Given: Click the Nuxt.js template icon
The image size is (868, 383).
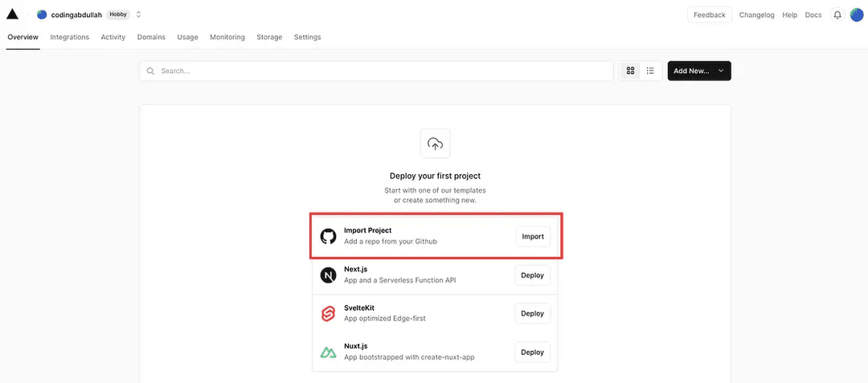Looking at the screenshot, I should [x=328, y=352].
